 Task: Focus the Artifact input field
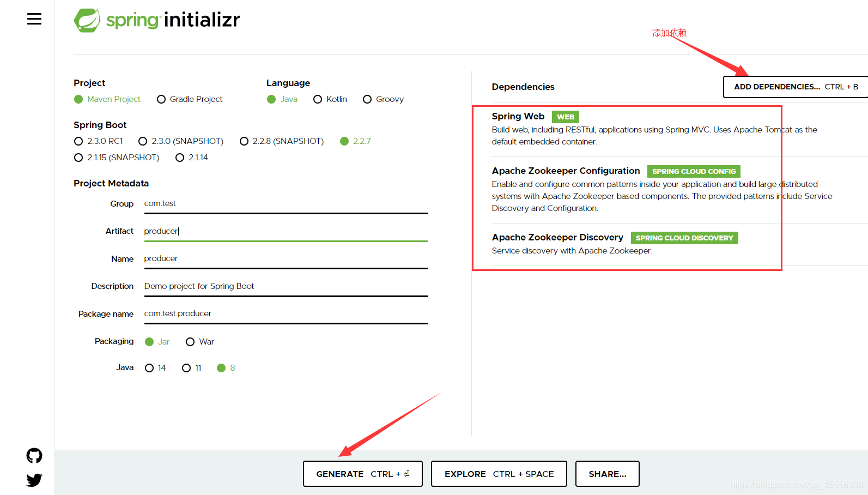click(x=286, y=231)
